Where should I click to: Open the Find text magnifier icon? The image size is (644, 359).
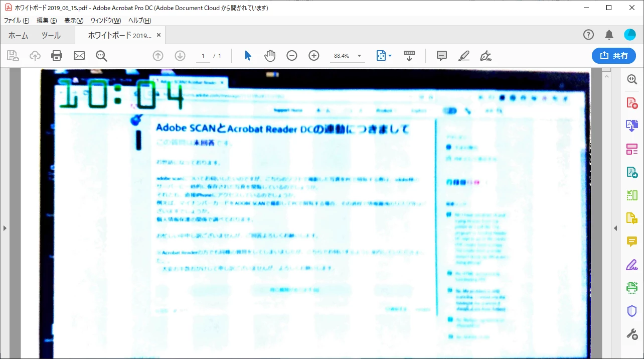pyautogui.click(x=102, y=56)
